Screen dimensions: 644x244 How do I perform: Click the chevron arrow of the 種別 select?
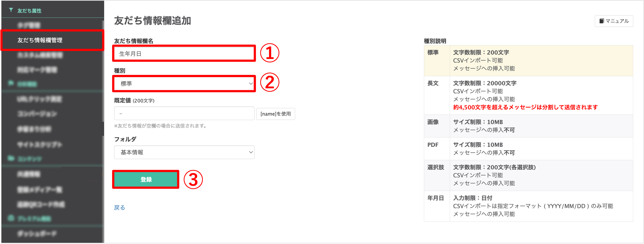(251, 84)
